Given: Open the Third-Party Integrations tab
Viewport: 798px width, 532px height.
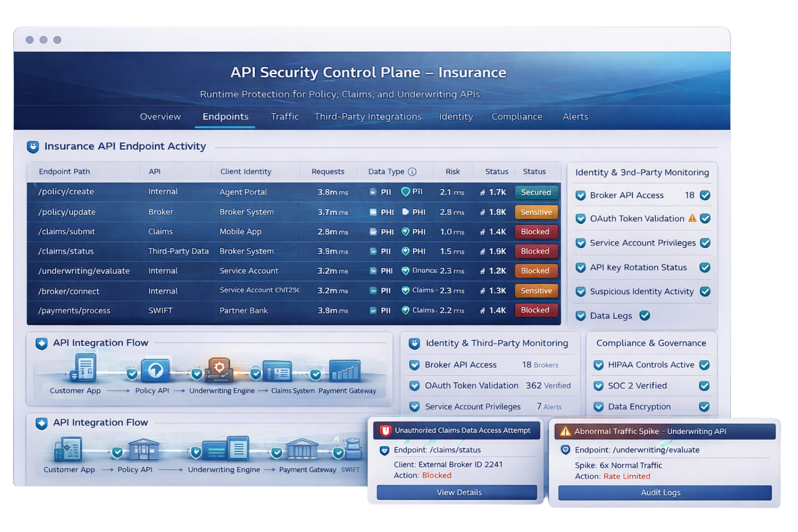Looking at the screenshot, I should 368,116.
